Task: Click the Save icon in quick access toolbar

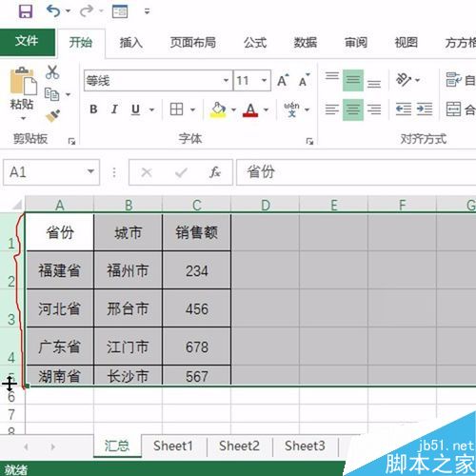Action: [x=26, y=11]
